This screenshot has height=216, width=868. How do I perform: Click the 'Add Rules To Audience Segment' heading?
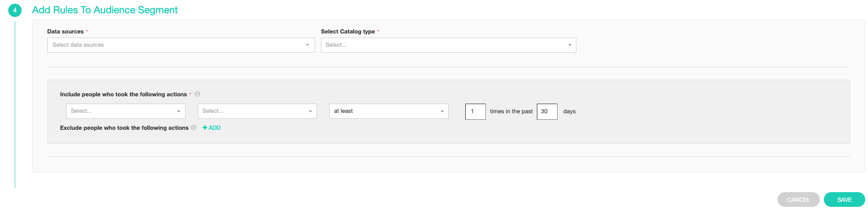point(105,10)
